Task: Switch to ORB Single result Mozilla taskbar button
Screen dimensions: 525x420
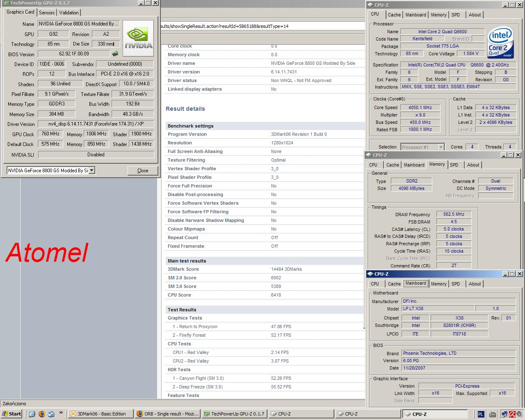Action: (167, 414)
